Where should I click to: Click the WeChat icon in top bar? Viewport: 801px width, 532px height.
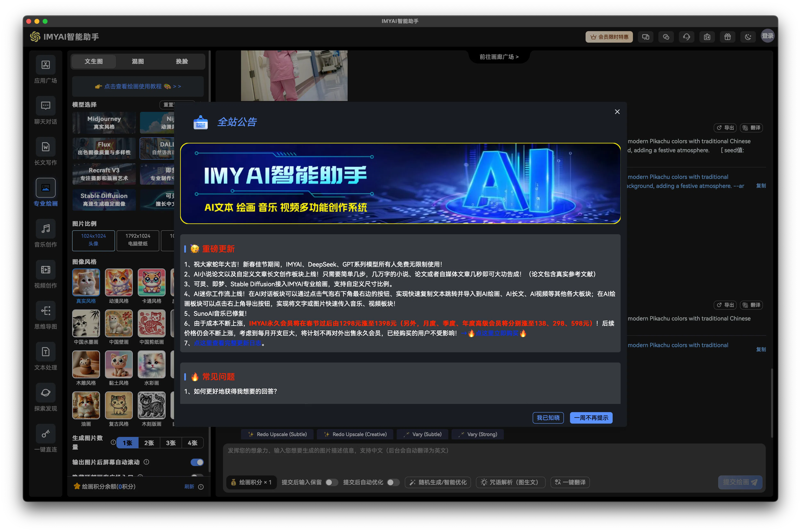pyautogui.click(x=666, y=37)
